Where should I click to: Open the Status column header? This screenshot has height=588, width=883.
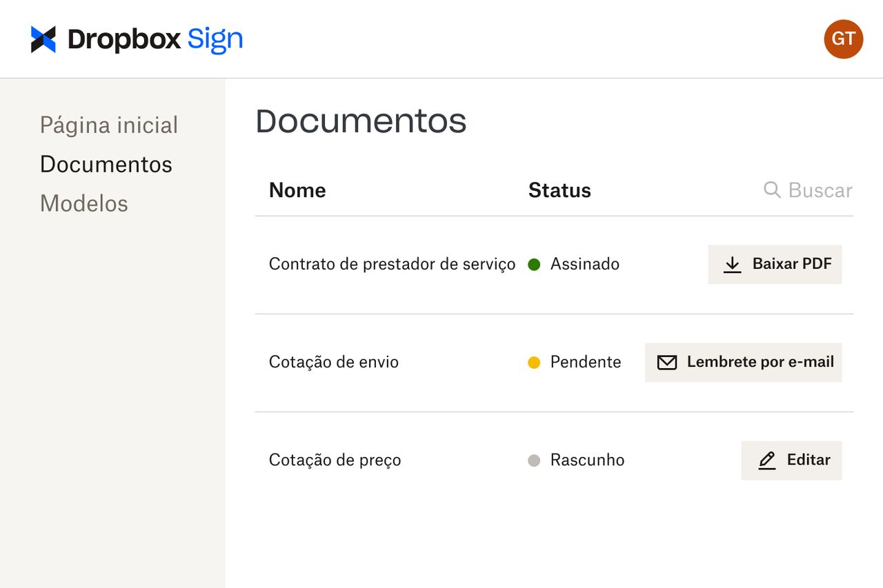click(559, 190)
